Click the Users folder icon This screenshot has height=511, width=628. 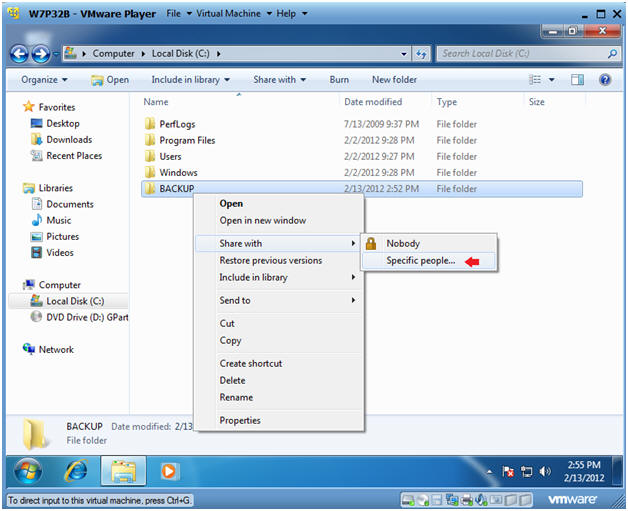(x=150, y=156)
